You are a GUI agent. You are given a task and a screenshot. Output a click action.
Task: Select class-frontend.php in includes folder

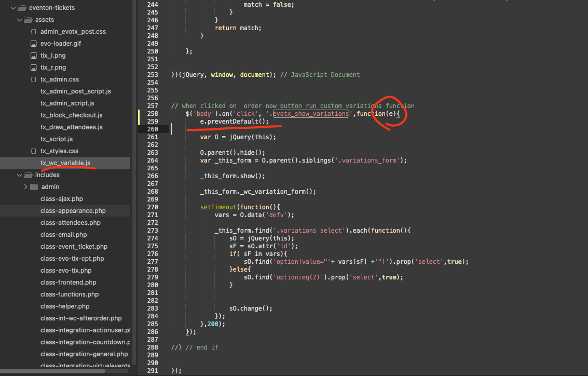point(68,283)
